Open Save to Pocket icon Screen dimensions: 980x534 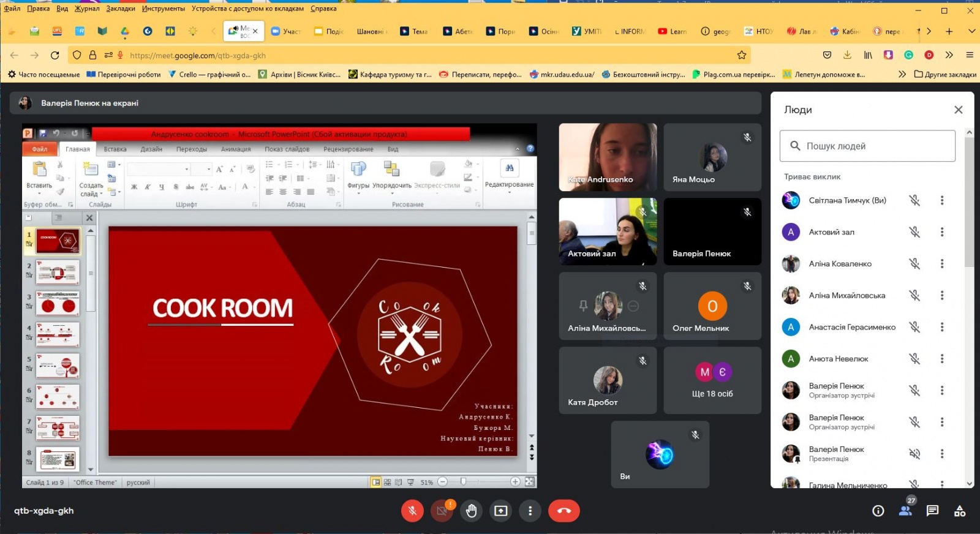[827, 55]
